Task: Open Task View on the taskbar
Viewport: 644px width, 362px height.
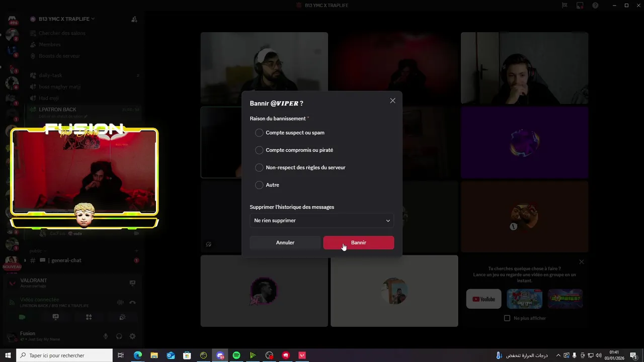Action: click(121, 355)
